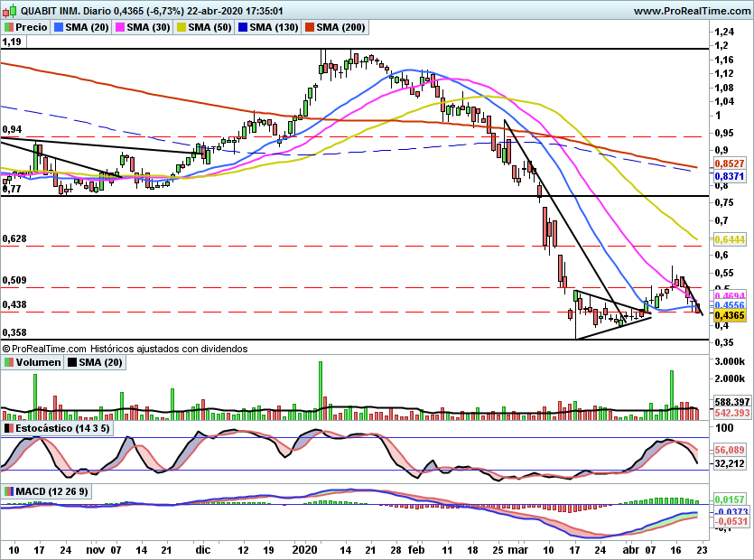Select the 0,4365 current price tag
This screenshot has height=560, width=754.
tap(730, 315)
